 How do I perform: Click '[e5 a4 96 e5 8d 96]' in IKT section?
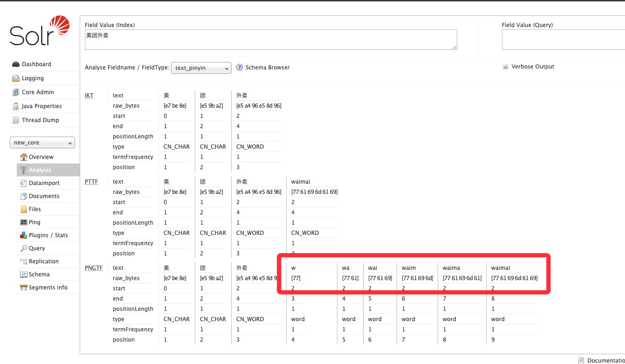pos(259,106)
